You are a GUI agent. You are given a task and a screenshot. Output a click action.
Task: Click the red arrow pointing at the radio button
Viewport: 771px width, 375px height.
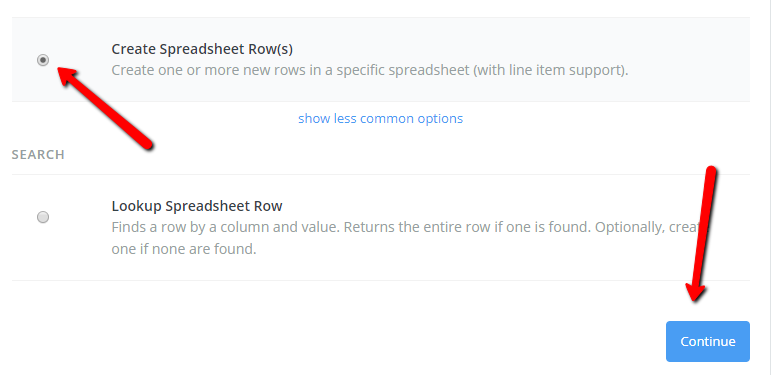click(106, 108)
